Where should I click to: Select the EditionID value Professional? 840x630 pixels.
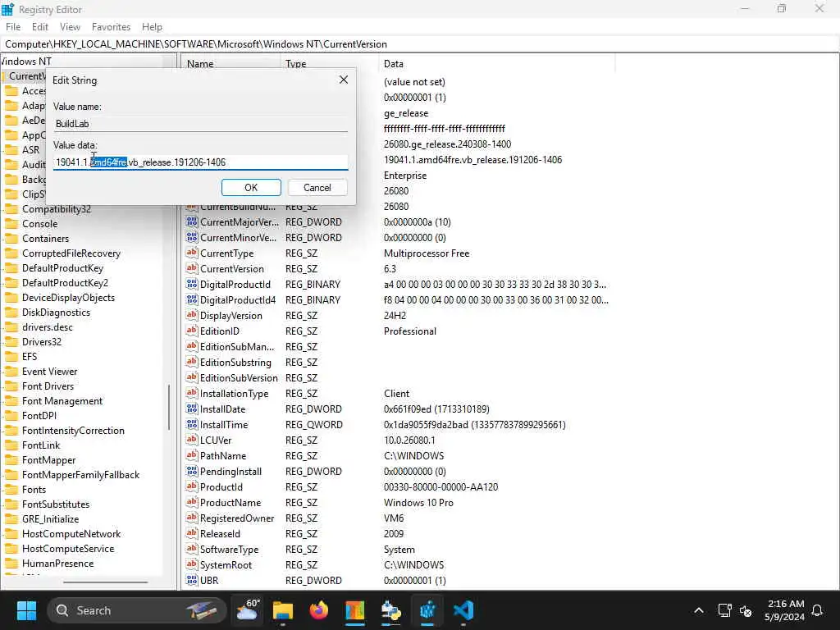pos(410,331)
